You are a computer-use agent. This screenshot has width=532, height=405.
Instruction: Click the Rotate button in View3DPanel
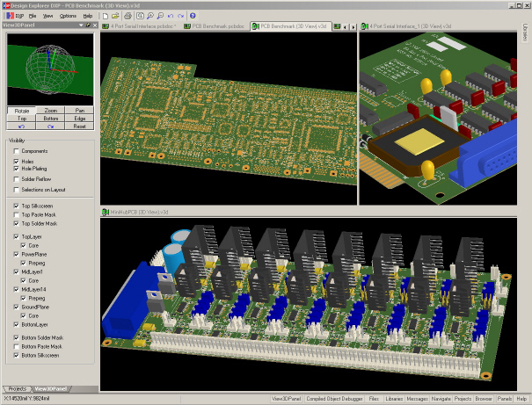point(22,111)
